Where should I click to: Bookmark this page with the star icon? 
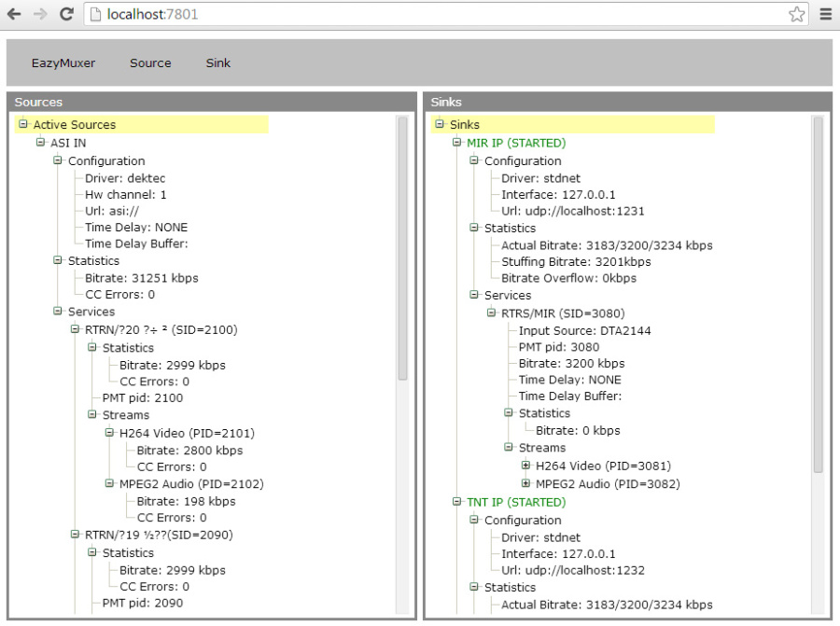coord(797,14)
